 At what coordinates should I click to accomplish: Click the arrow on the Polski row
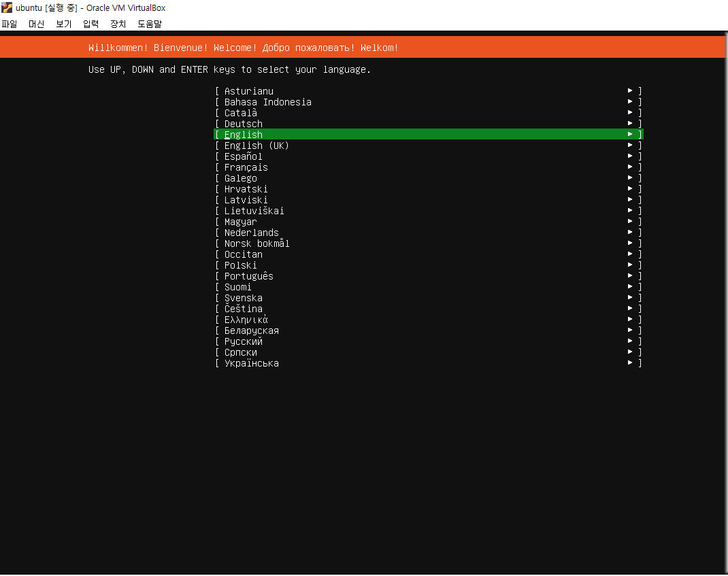tap(630, 265)
